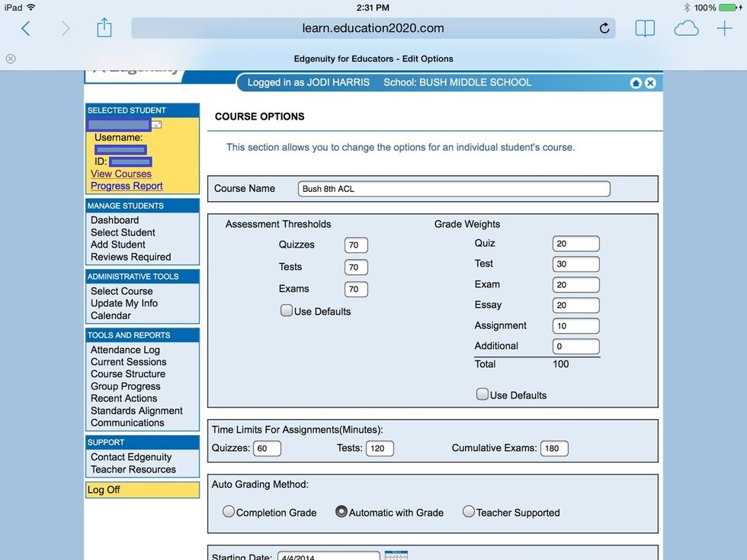747x560 pixels.
Task: Click the home icon in Edgenuity header
Action: (x=636, y=83)
